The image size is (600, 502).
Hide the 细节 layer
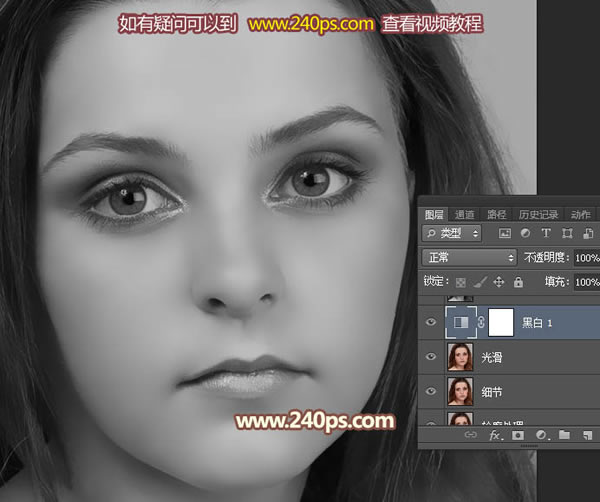coord(431,391)
